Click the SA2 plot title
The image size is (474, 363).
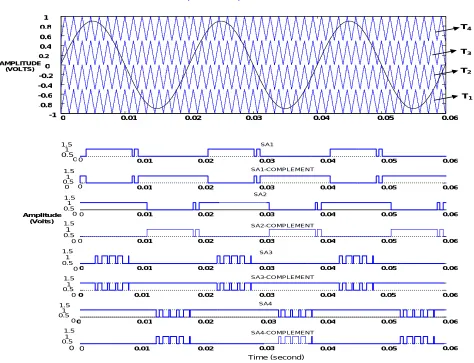260,194
